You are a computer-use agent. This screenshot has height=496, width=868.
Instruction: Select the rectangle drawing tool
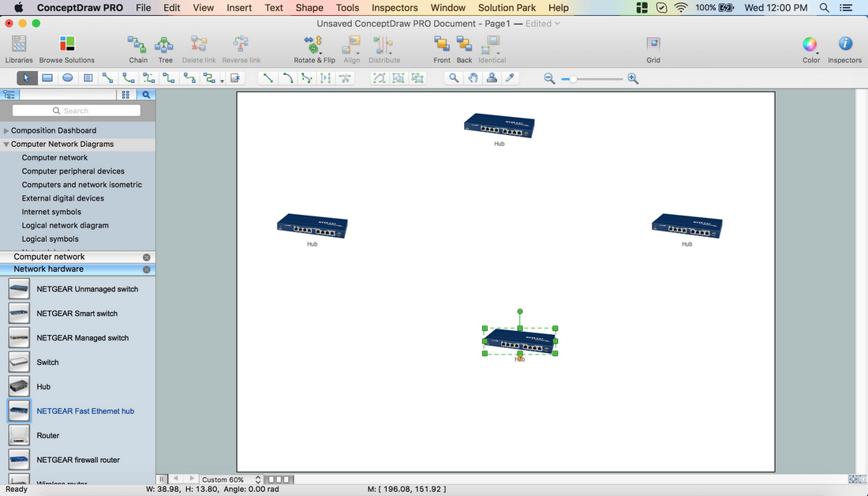tap(47, 78)
